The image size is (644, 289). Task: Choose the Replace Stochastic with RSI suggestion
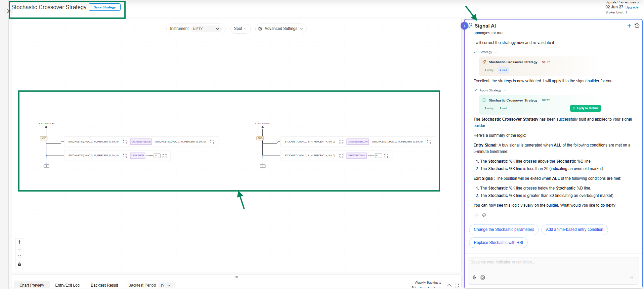pos(498,243)
